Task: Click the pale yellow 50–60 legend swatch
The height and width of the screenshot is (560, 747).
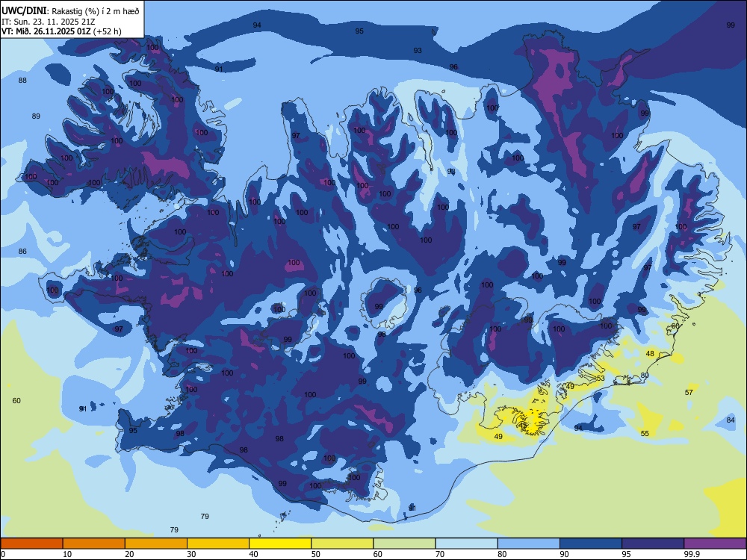Action: tap(343, 544)
